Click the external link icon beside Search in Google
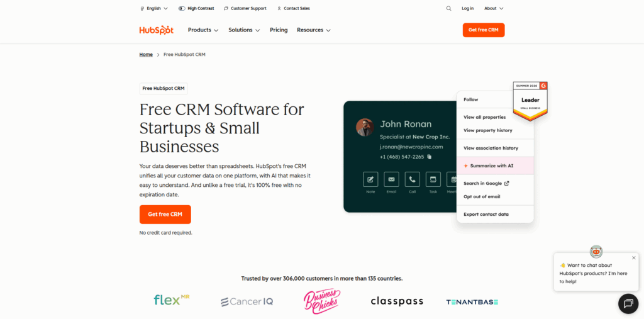The height and width of the screenshot is (319, 644). tap(507, 183)
